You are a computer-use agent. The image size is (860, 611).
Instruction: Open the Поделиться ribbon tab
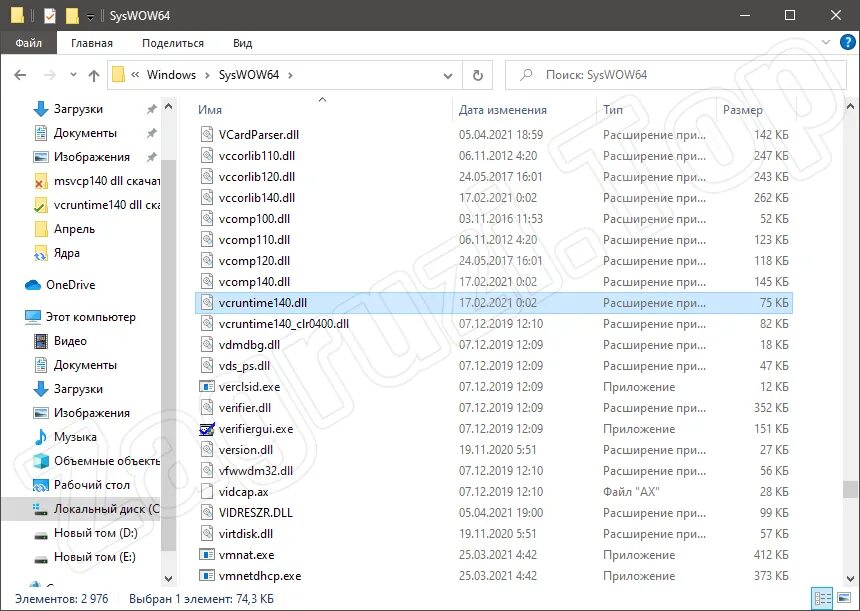tap(173, 43)
